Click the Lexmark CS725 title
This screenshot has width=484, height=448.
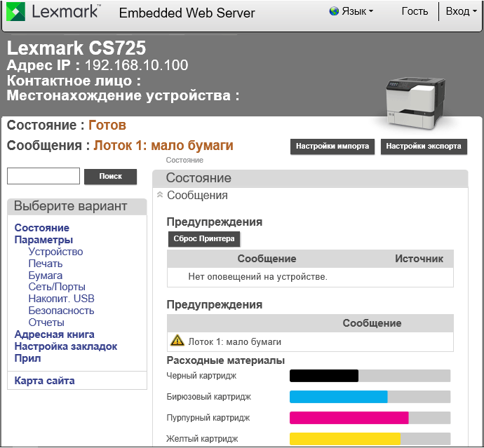point(76,48)
